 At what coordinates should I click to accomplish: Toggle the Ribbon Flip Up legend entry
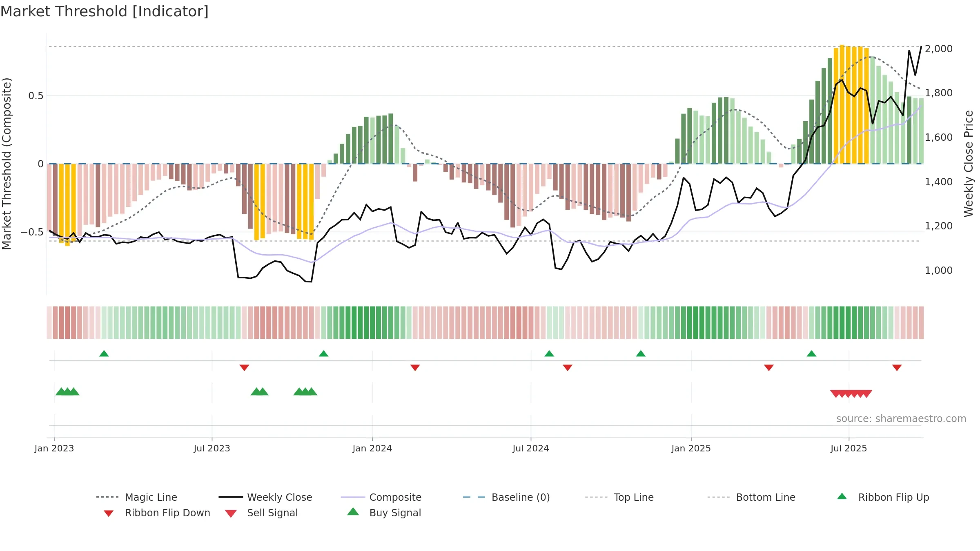(883, 497)
